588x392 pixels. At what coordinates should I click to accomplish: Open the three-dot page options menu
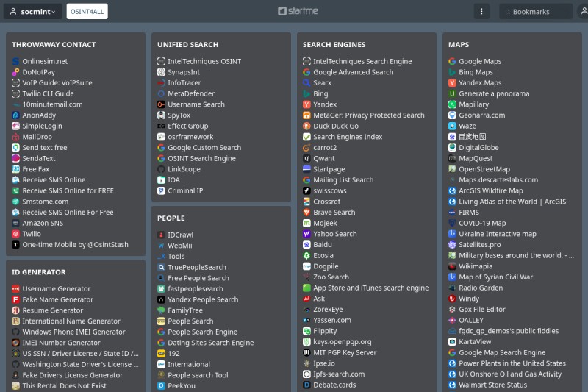pyautogui.click(x=481, y=12)
